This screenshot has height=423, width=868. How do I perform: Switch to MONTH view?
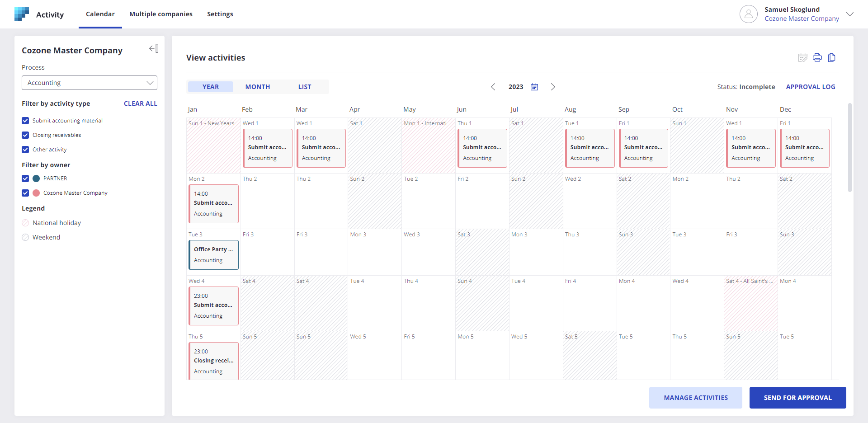click(x=258, y=87)
